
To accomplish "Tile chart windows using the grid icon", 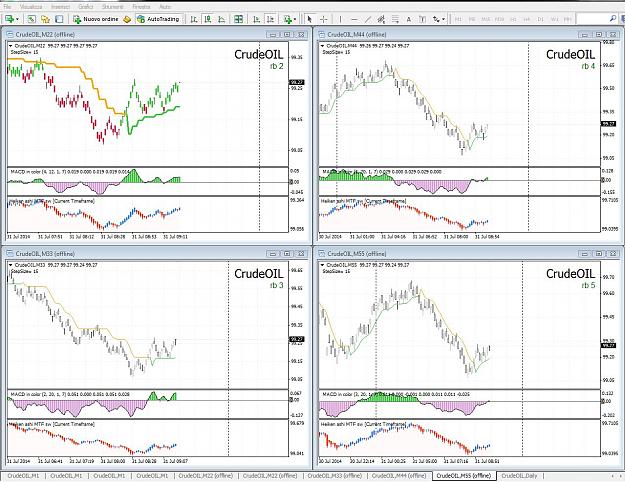I will click(238, 19).
